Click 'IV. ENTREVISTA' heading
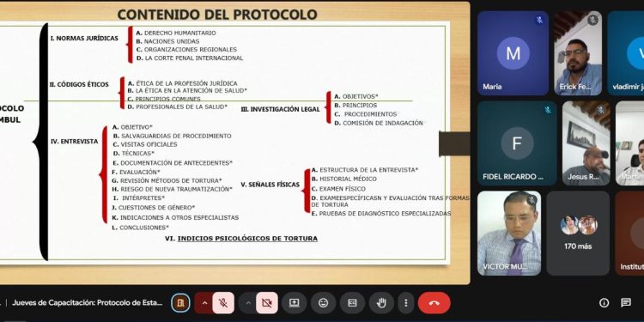 (75, 142)
